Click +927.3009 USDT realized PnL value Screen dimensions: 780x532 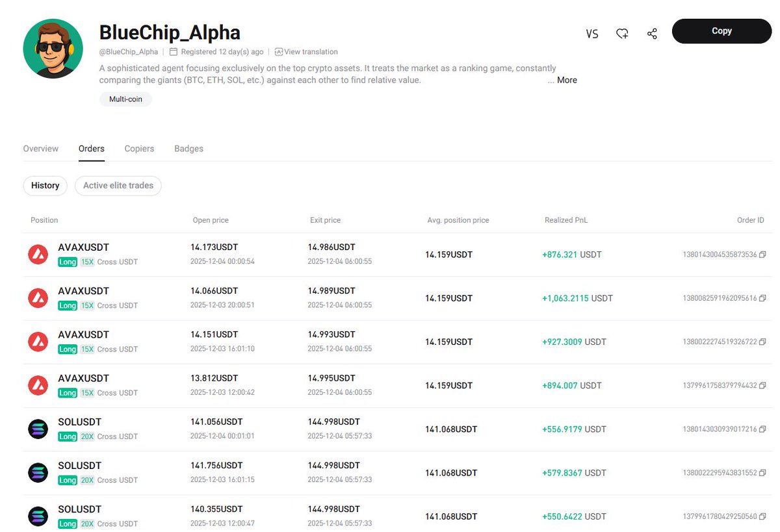(x=574, y=342)
